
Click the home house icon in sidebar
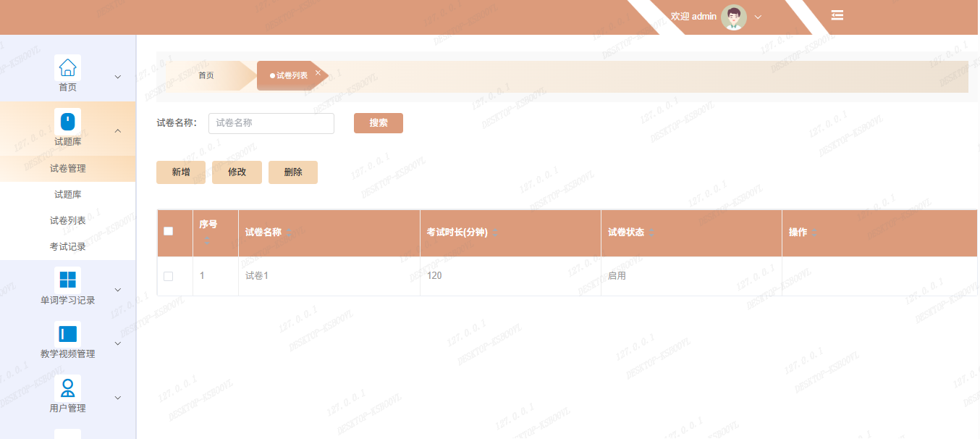[67, 67]
